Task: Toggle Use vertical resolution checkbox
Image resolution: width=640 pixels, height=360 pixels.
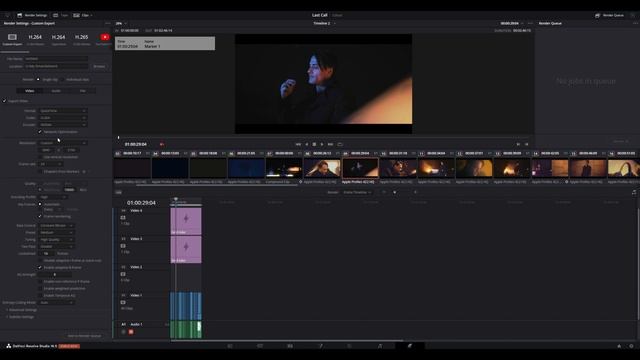Action: (40, 157)
